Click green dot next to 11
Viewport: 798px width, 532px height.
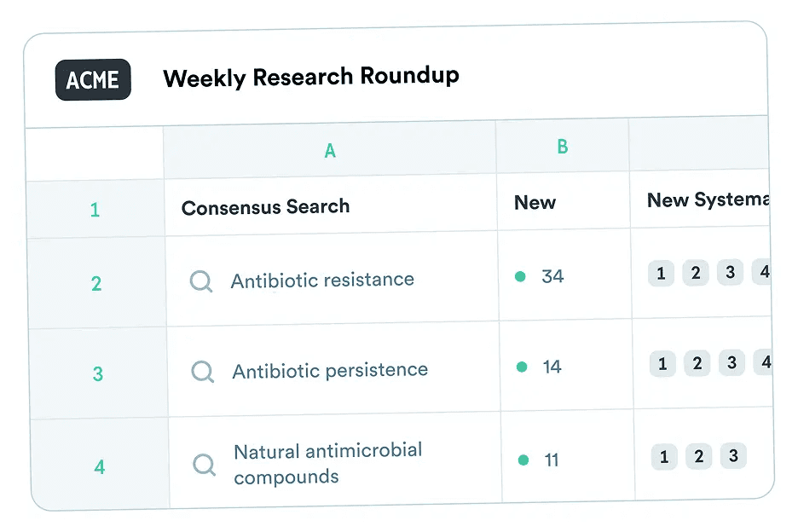click(x=523, y=460)
